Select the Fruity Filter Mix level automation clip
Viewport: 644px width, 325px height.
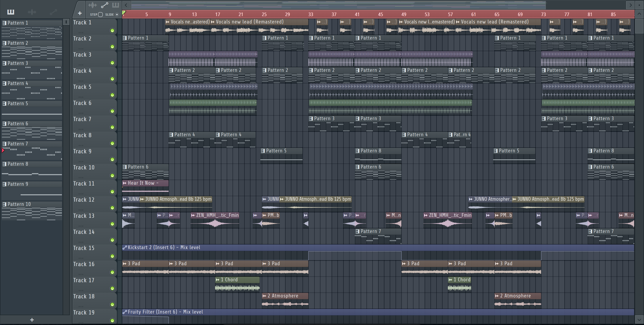point(378,316)
